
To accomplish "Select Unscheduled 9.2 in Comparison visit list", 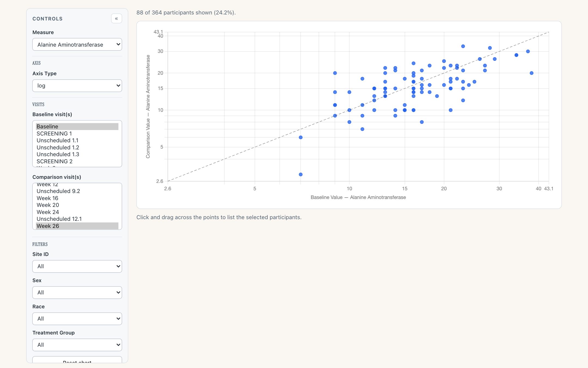I will (77, 191).
